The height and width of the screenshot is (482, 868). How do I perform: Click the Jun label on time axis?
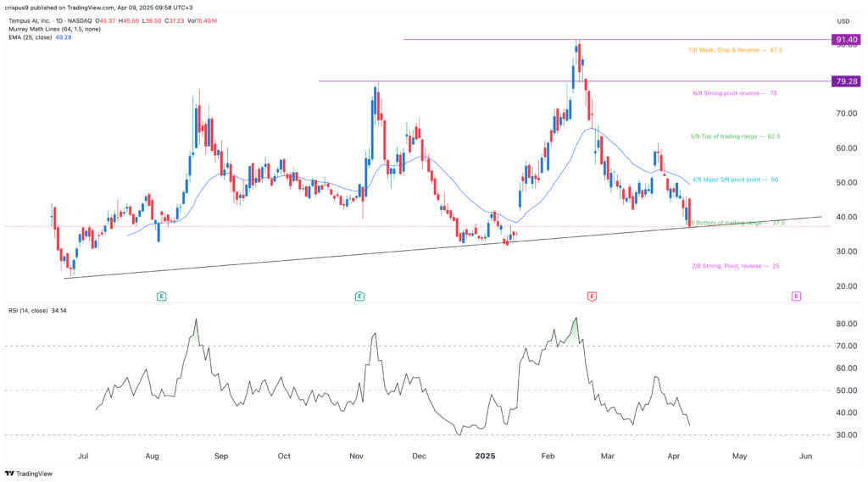[x=806, y=456]
